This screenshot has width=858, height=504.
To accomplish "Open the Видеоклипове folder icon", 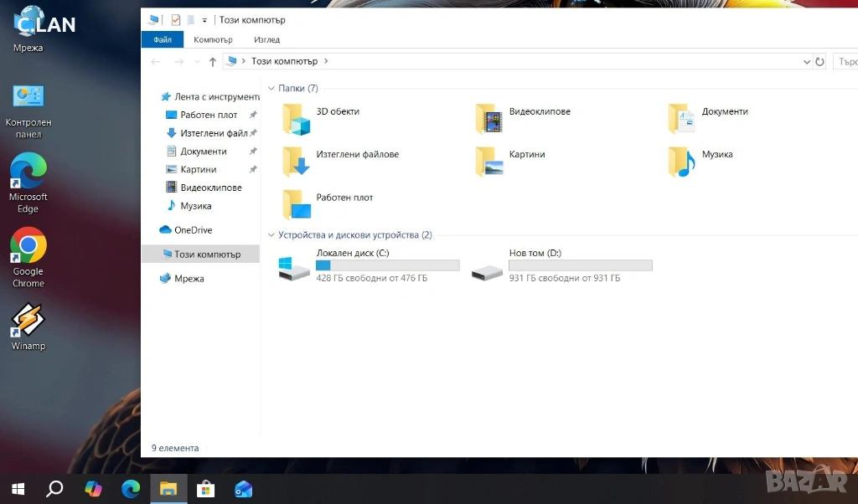I will (x=489, y=119).
